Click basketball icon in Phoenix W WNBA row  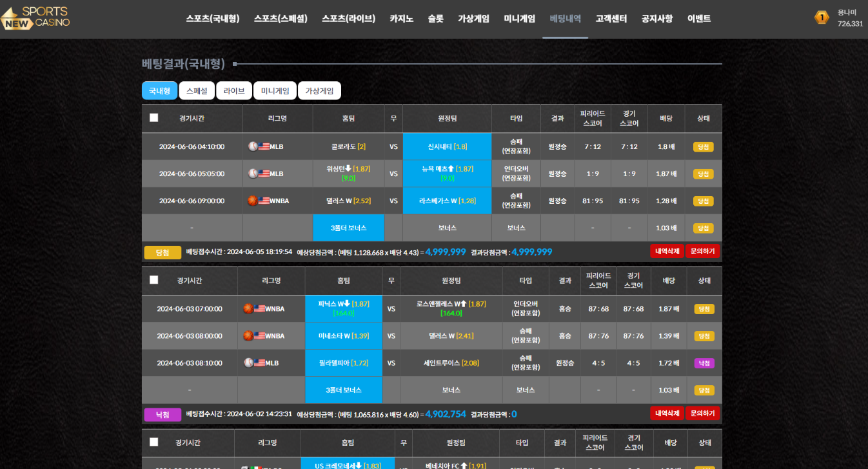248,308
